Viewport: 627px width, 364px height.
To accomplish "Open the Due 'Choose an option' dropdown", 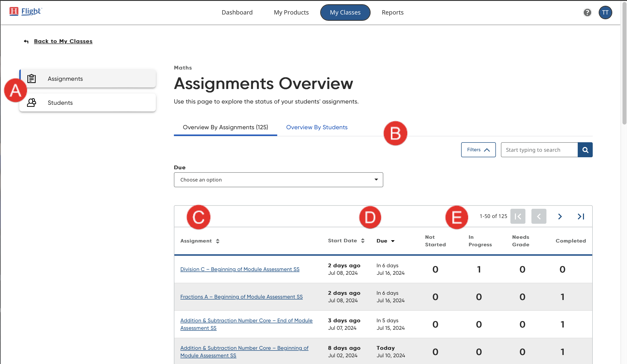I will 278,180.
